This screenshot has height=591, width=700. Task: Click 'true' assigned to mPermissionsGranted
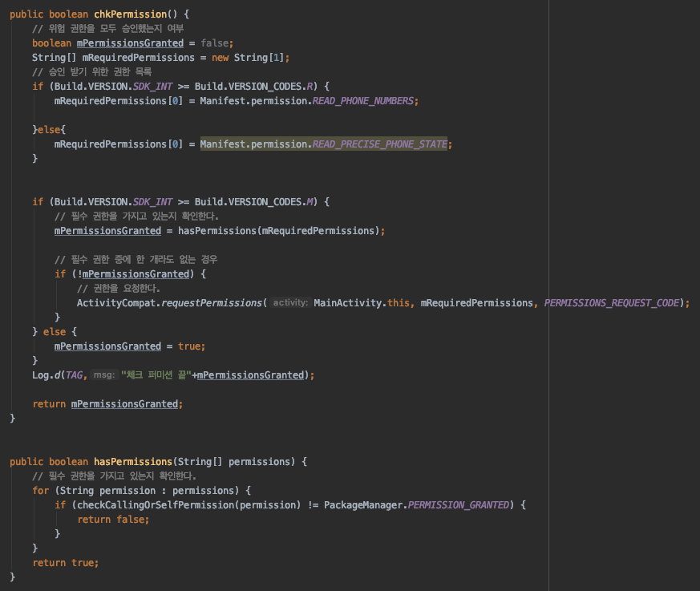point(189,346)
